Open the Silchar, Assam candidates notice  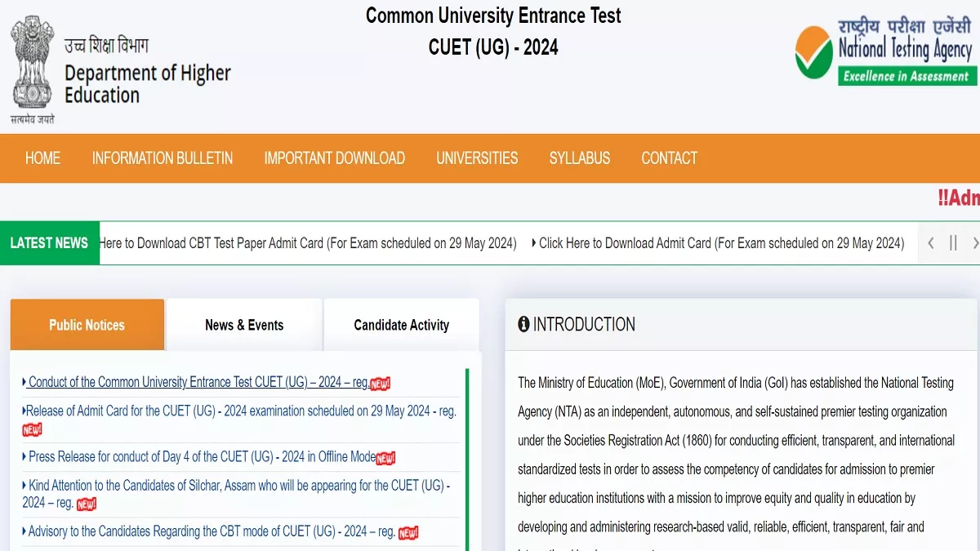point(236,486)
